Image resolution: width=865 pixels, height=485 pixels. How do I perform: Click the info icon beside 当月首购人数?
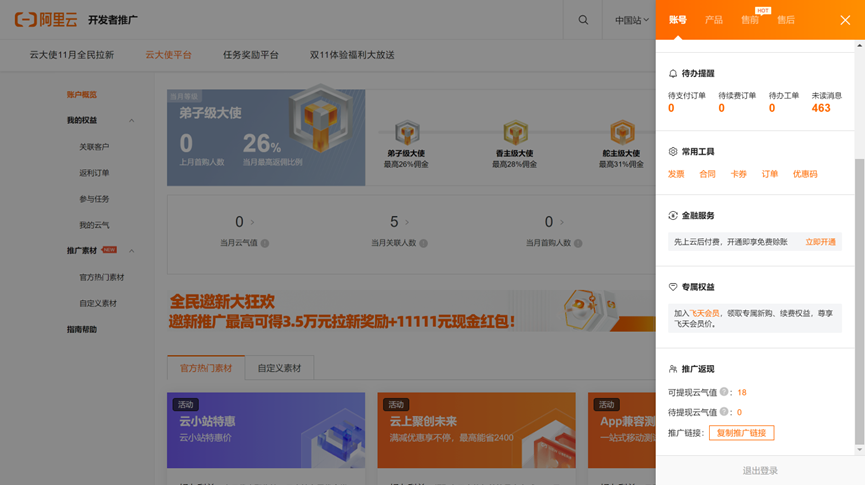coord(578,243)
